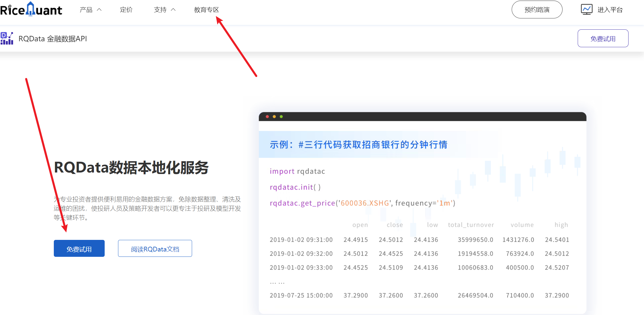
Task: Click the yellow dot on the code window
Action: tap(274, 117)
